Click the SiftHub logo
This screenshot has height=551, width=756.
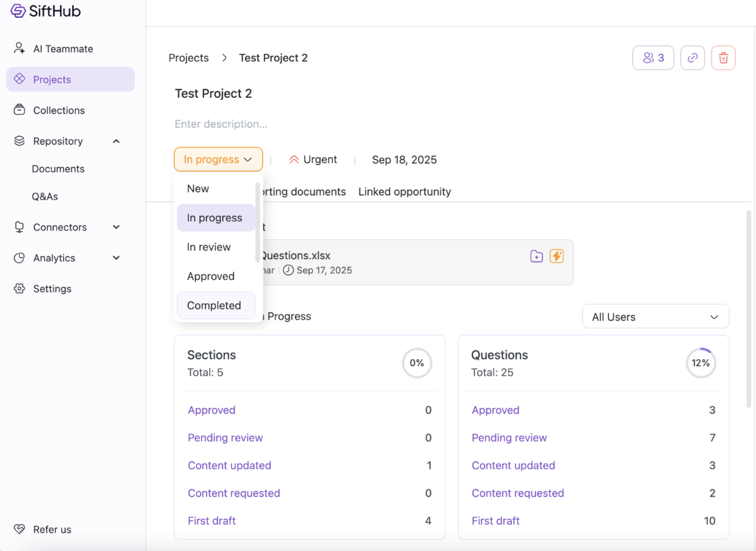(x=45, y=11)
